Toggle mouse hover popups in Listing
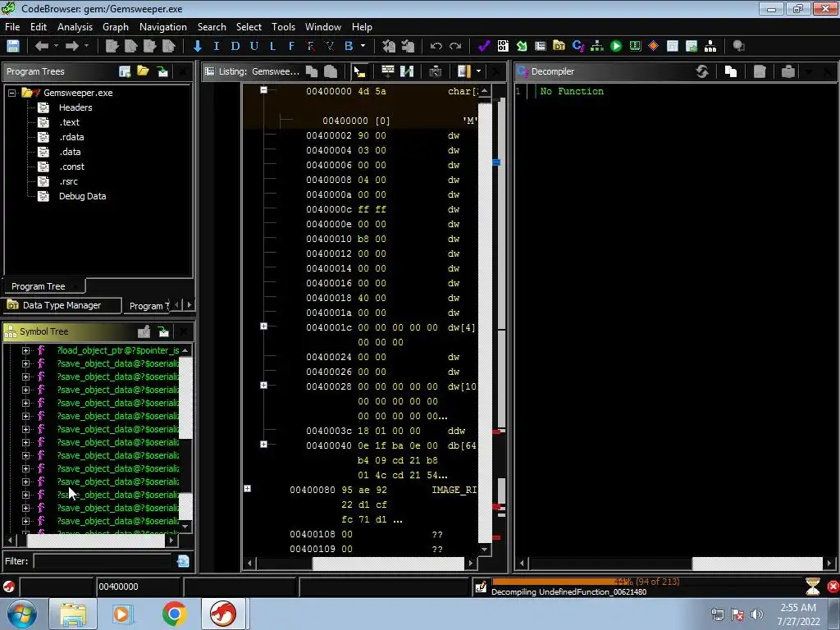 click(359, 71)
